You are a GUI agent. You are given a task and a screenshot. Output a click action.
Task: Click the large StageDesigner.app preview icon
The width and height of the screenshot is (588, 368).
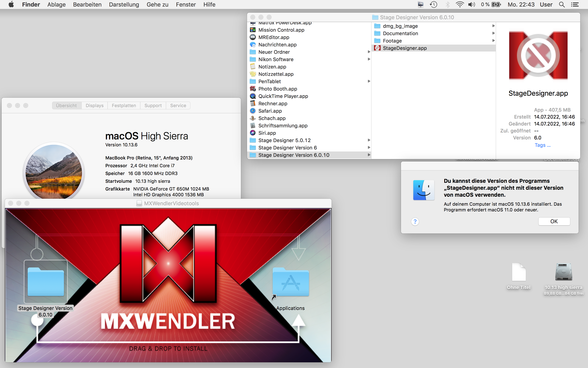538,55
